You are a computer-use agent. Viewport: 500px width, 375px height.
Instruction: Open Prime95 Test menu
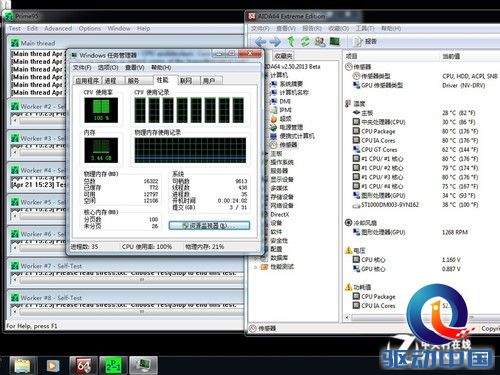click(14, 29)
